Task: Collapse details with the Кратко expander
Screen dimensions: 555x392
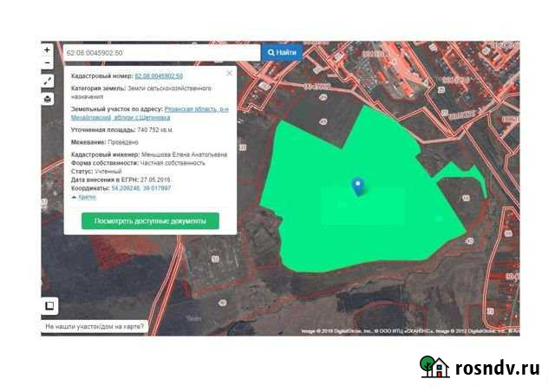Action: pos(85,197)
